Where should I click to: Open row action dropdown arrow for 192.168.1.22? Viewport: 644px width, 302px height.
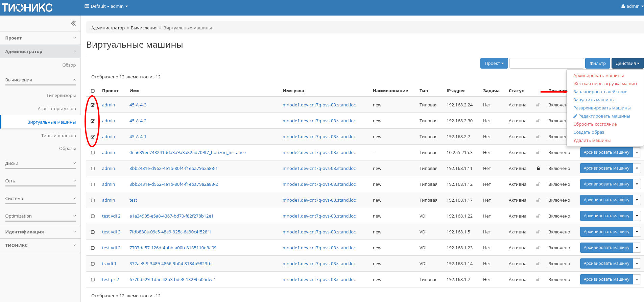click(x=637, y=216)
